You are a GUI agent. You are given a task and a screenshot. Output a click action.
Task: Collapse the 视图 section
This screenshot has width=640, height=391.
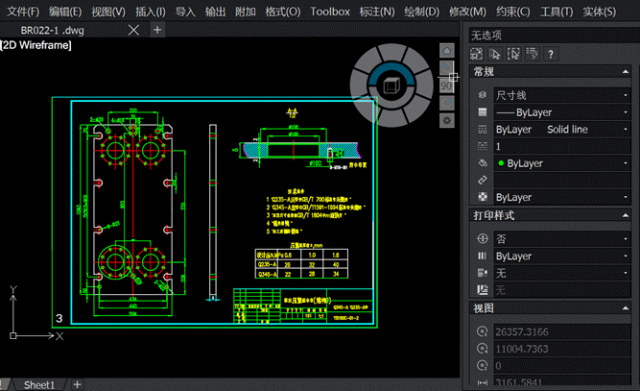coord(625,309)
